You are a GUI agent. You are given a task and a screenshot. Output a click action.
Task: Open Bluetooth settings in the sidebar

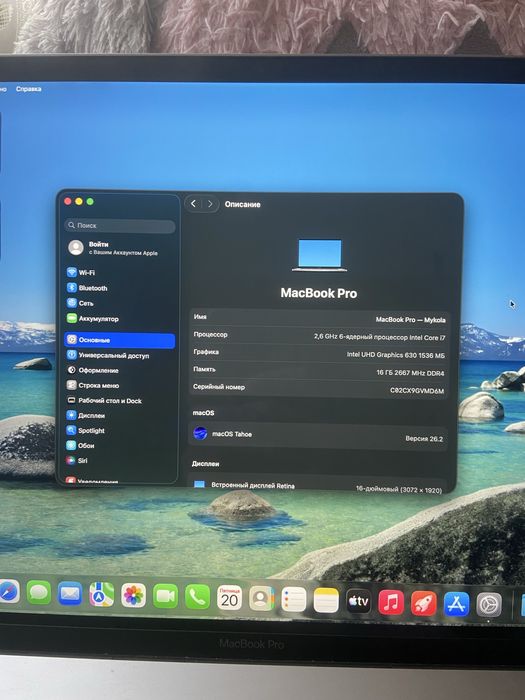pyautogui.click(x=87, y=288)
